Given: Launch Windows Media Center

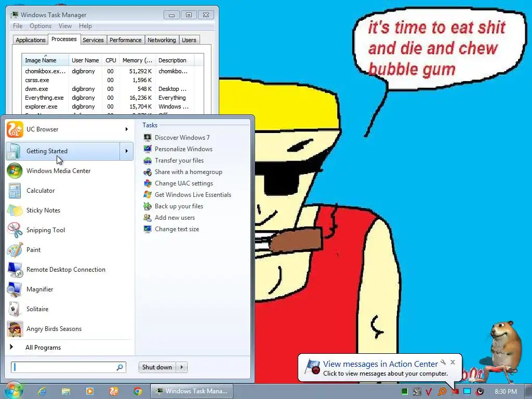Looking at the screenshot, I should coord(69,170).
